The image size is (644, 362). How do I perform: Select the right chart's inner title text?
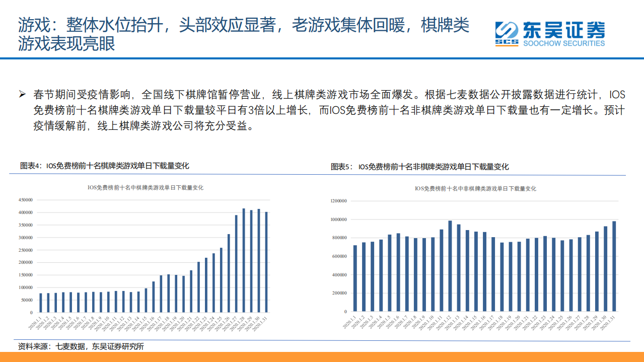point(475,188)
